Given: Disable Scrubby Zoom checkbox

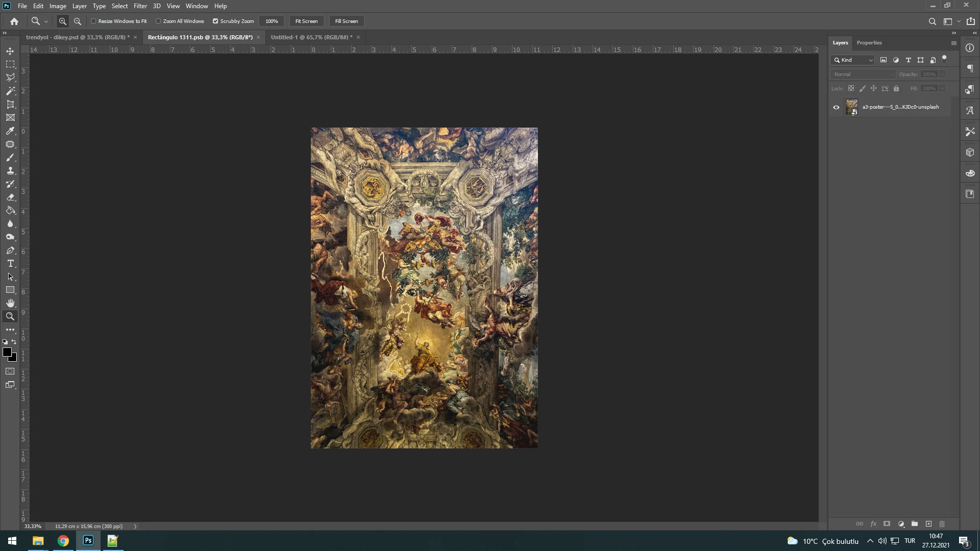Looking at the screenshot, I should (215, 21).
